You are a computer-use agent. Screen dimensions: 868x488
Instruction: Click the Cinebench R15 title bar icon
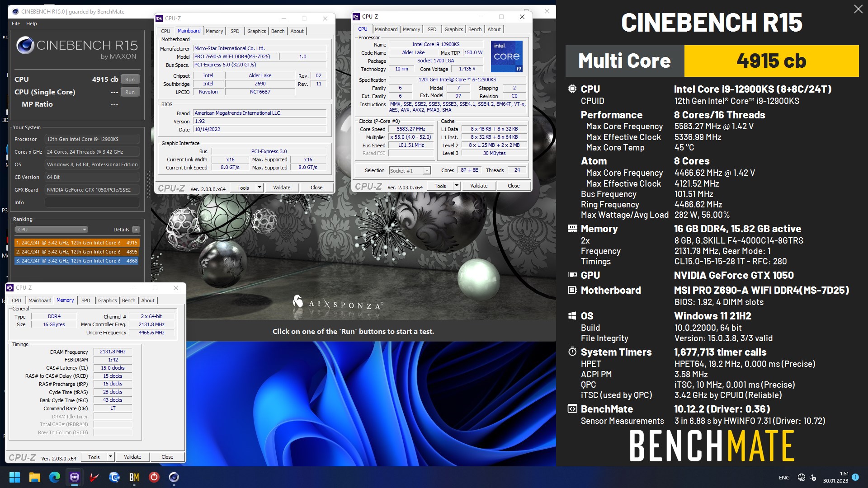[15, 11]
